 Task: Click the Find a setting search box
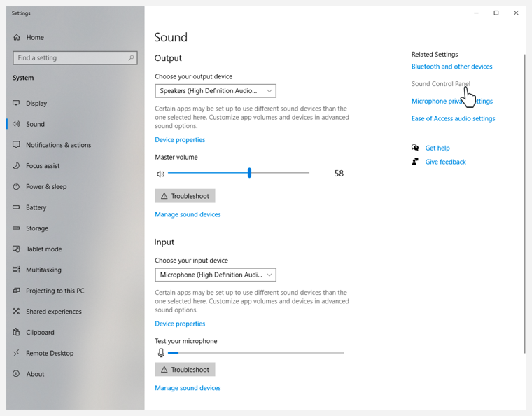click(x=70, y=58)
